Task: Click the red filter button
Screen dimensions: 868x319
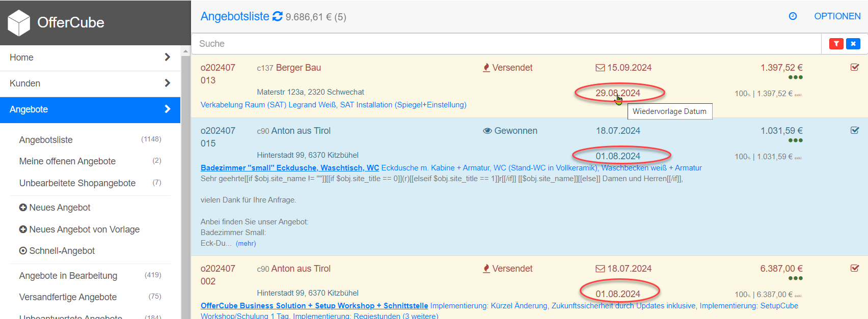Action: point(836,44)
